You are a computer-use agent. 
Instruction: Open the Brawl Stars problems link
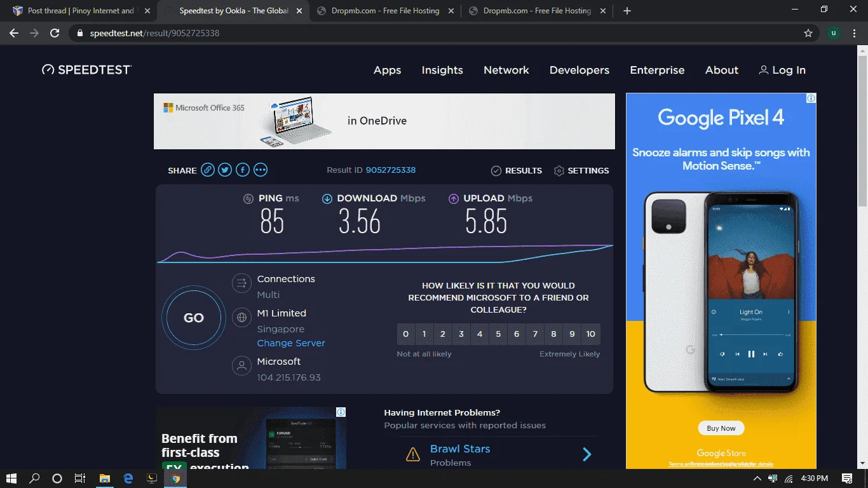pyautogui.click(x=460, y=449)
